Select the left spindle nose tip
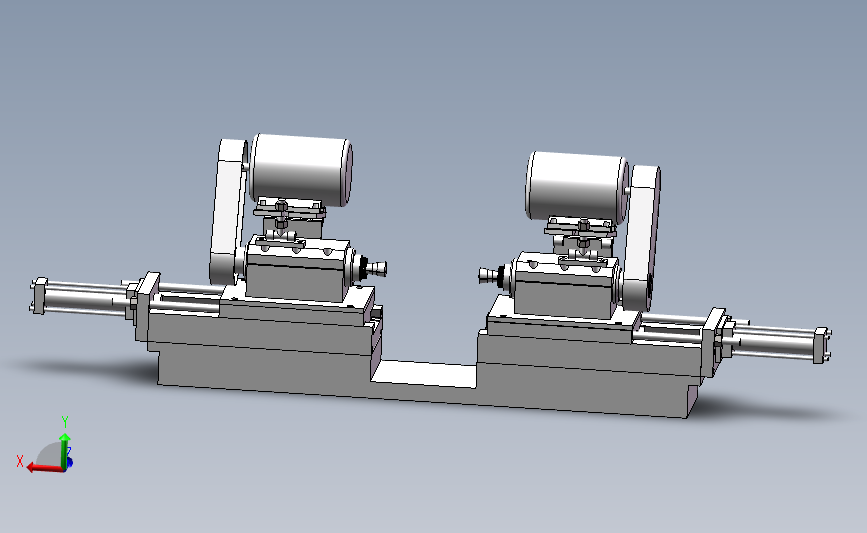The height and width of the screenshot is (533, 867). [x=375, y=269]
